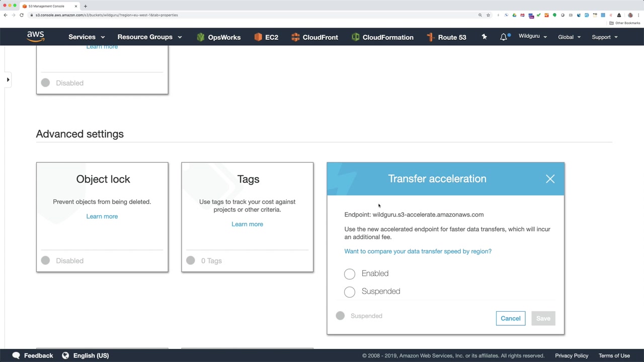Image resolution: width=644 pixels, height=362 pixels.
Task: Expand the left sidebar panel arrow
Action: point(8,79)
